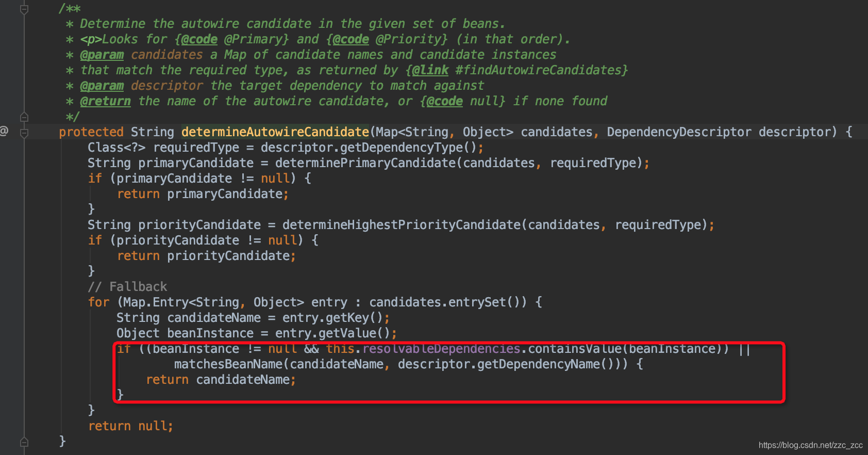
Task: Click the getDependencyName() call
Action: point(546,364)
